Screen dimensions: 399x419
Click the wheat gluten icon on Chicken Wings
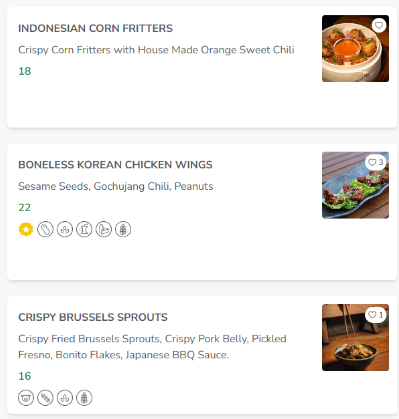point(123,229)
